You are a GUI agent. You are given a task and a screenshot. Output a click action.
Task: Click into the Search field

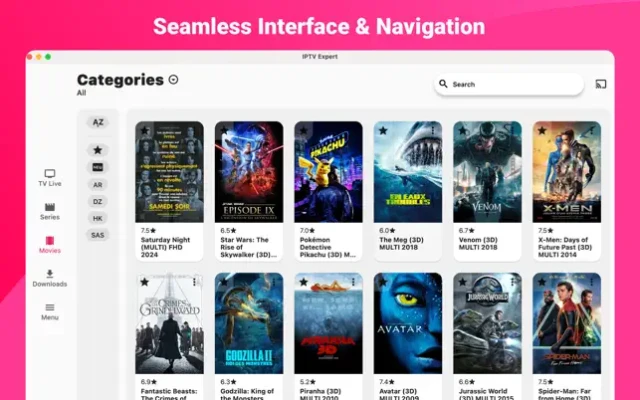512,84
